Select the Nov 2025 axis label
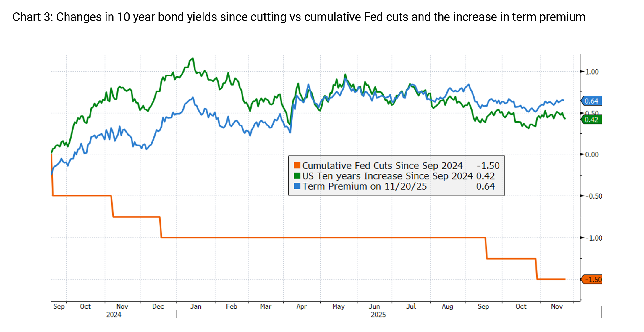This screenshot has height=332, width=644. [557, 307]
